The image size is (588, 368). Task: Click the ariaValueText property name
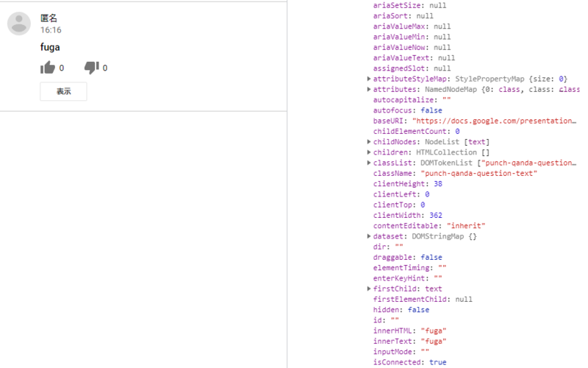coord(401,58)
